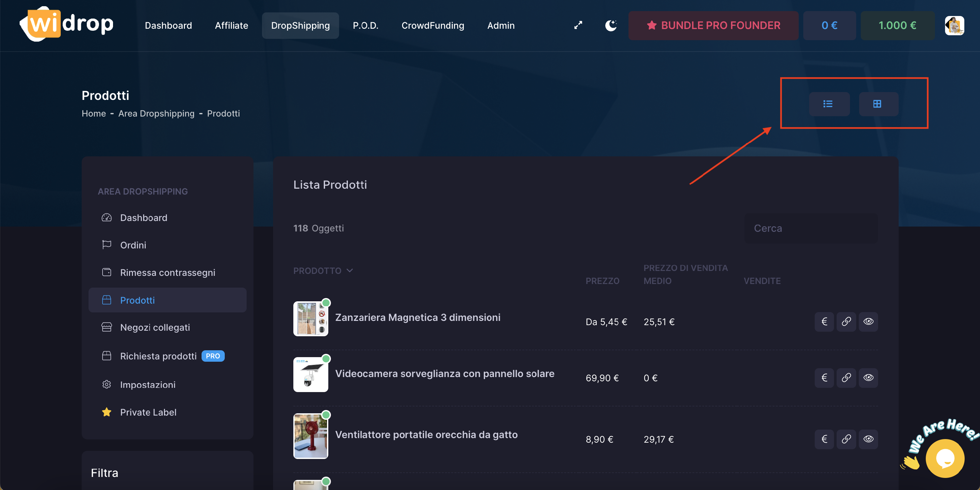This screenshot has height=490, width=980.
Task: Click the Cerca search field
Action: (x=810, y=228)
